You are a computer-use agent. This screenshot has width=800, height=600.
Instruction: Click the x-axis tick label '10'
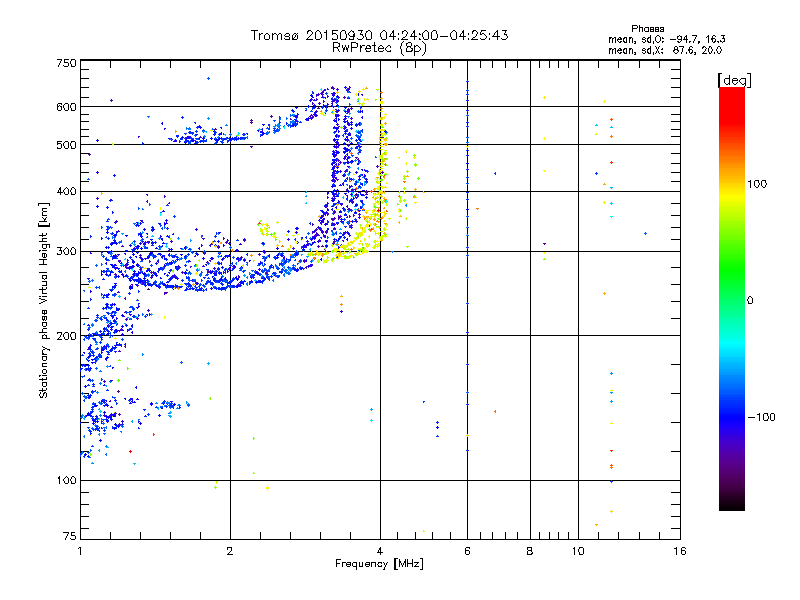578,551
